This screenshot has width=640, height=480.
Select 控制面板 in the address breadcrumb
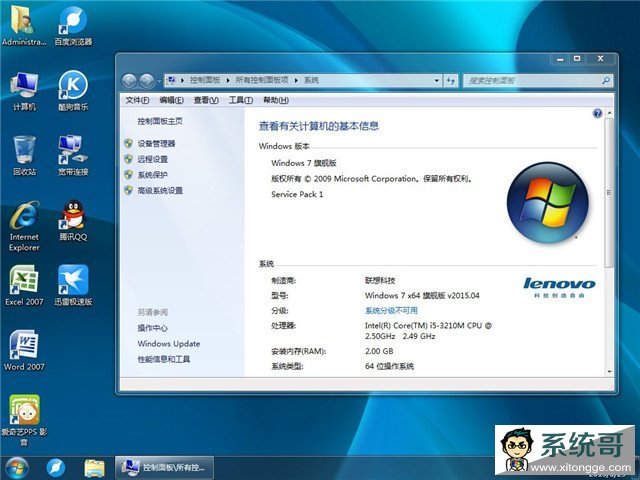[205, 80]
